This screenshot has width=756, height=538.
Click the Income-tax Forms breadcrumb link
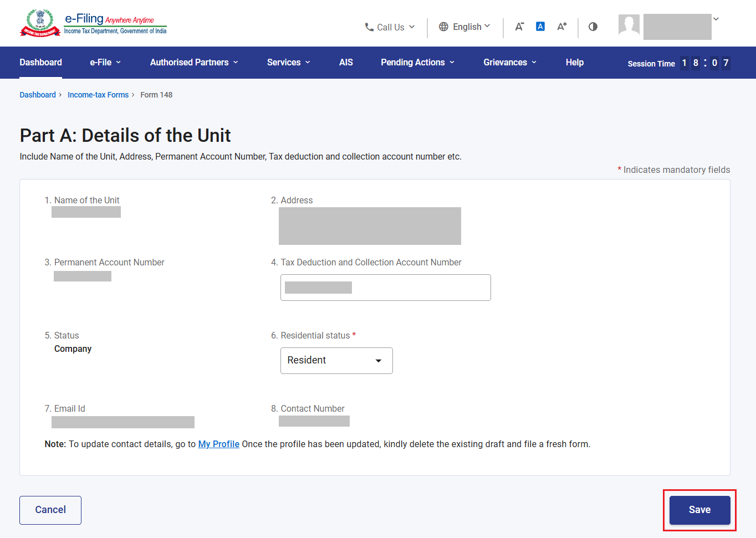pos(98,95)
